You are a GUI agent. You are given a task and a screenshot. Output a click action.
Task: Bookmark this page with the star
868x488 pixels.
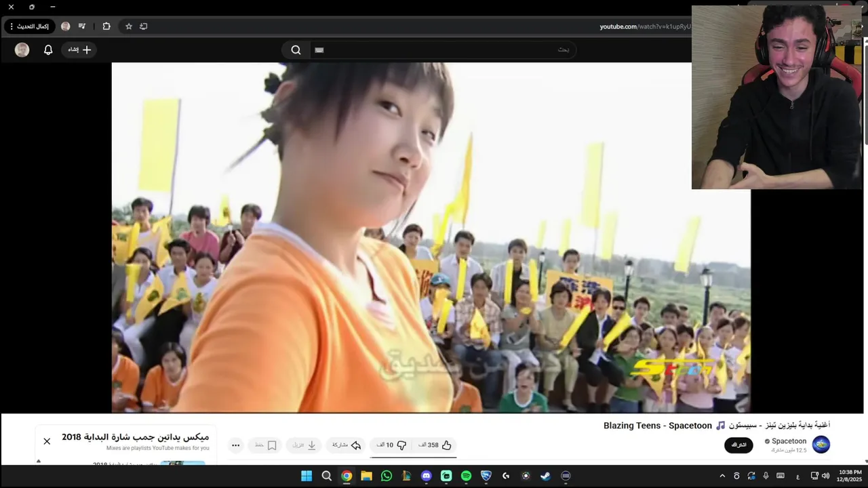129,26
